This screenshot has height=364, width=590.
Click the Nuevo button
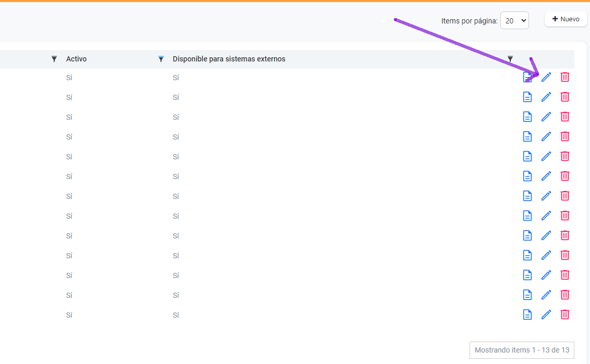click(x=566, y=19)
